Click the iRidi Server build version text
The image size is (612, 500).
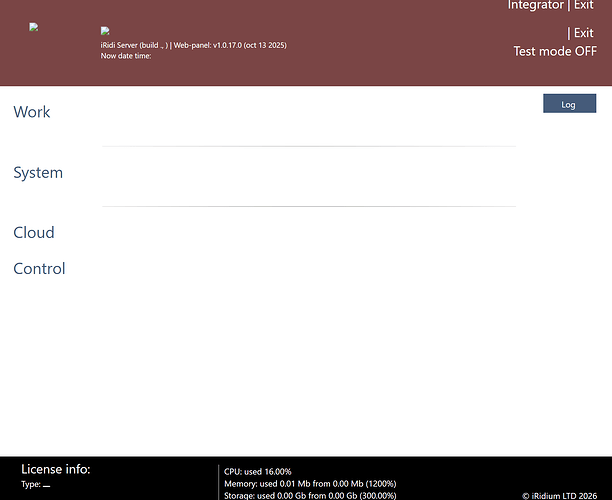click(x=194, y=45)
